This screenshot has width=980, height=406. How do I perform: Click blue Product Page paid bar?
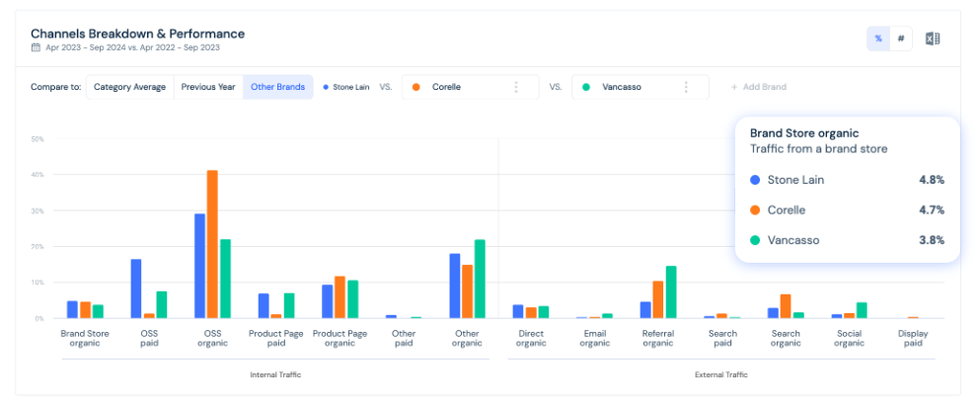tap(264, 306)
